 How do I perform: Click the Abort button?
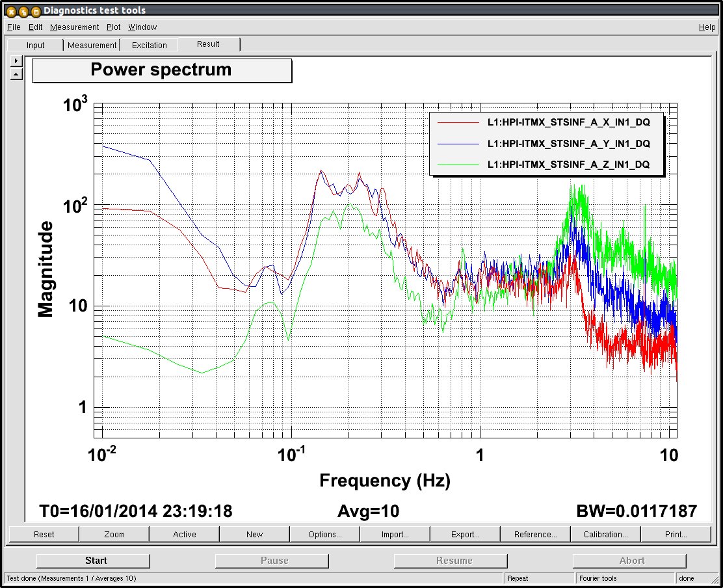629,561
